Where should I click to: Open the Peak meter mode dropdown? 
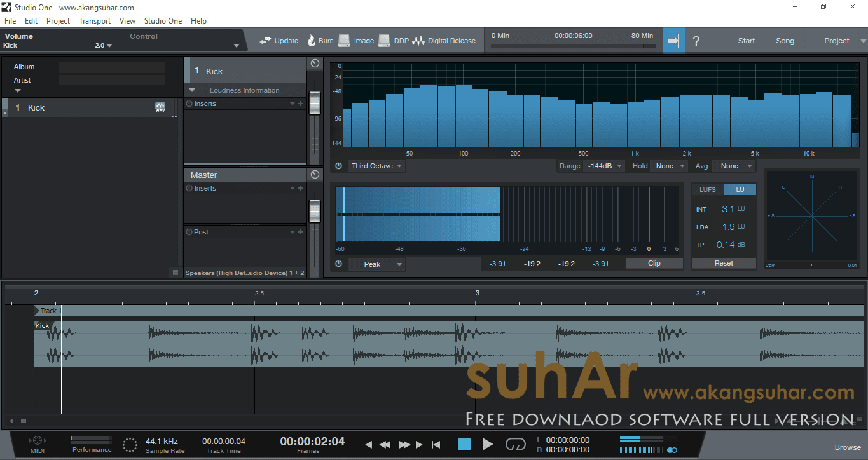click(376, 264)
